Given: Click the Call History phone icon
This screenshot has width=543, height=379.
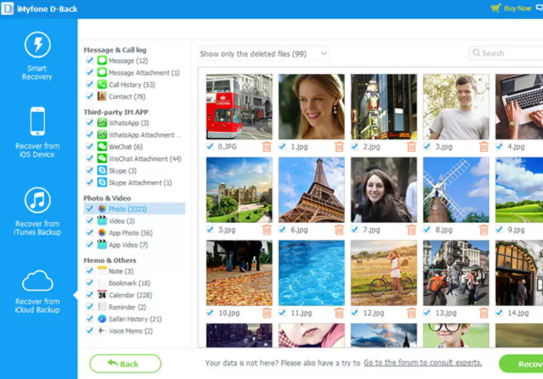Looking at the screenshot, I should (102, 85).
